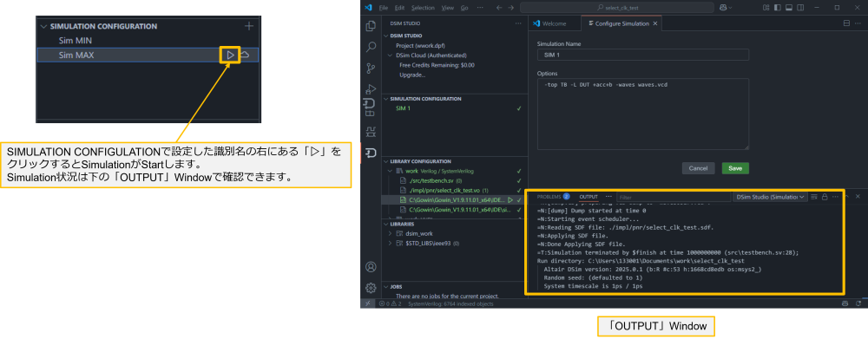Clear output list icon in panel

814,196
